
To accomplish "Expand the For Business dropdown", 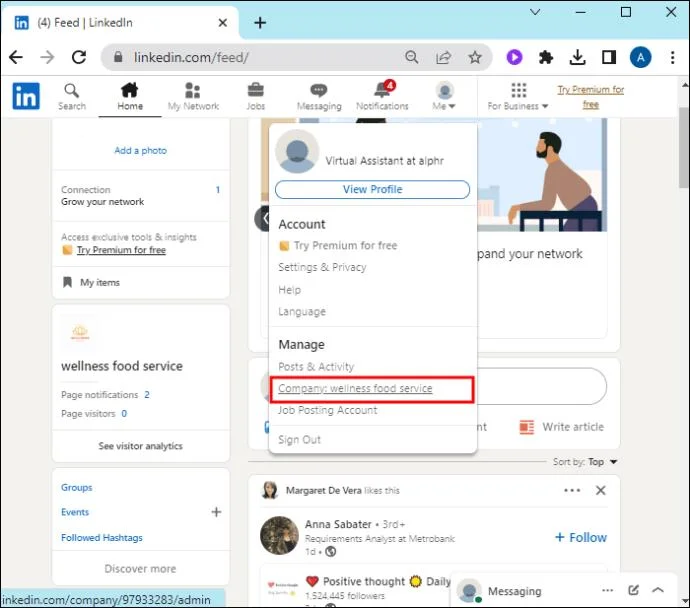I will click(x=518, y=106).
